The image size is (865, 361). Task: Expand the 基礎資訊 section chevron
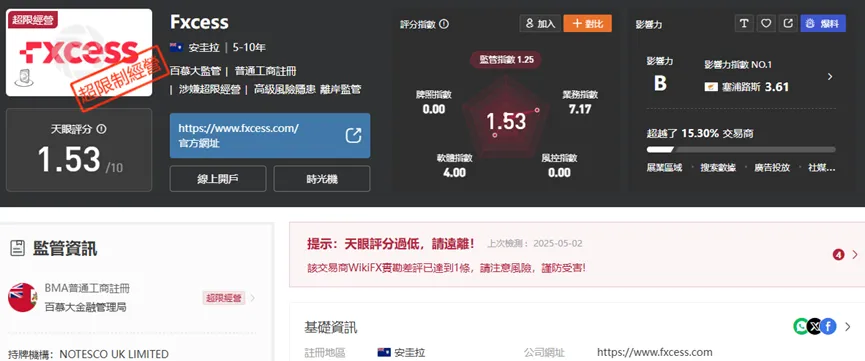(x=848, y=327)
